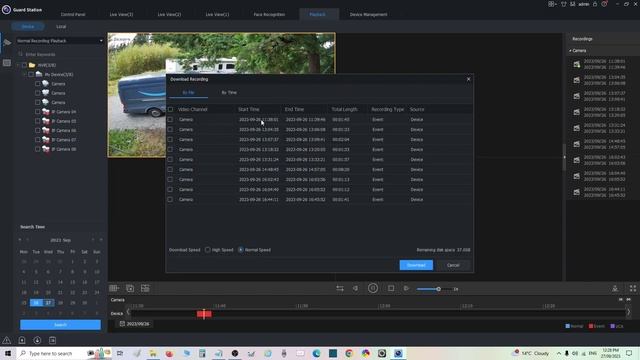Click the timeline zoom-out icon

point(620,300)
